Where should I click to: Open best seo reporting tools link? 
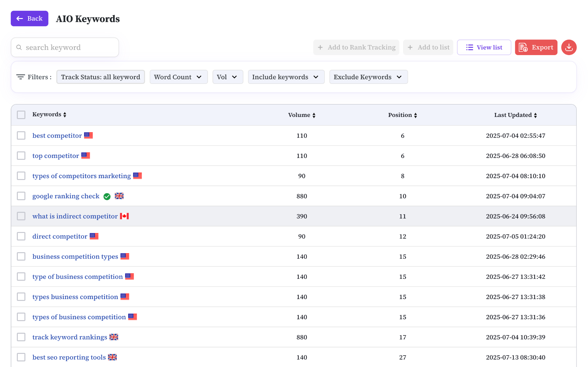(x=69, y=358)
